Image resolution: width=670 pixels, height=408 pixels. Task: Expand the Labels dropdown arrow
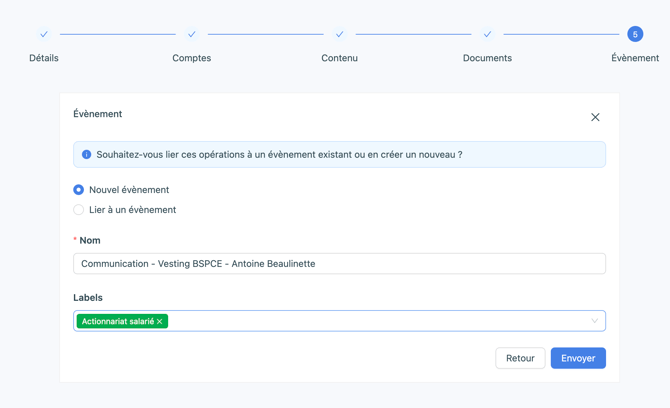tap(594, 321)
